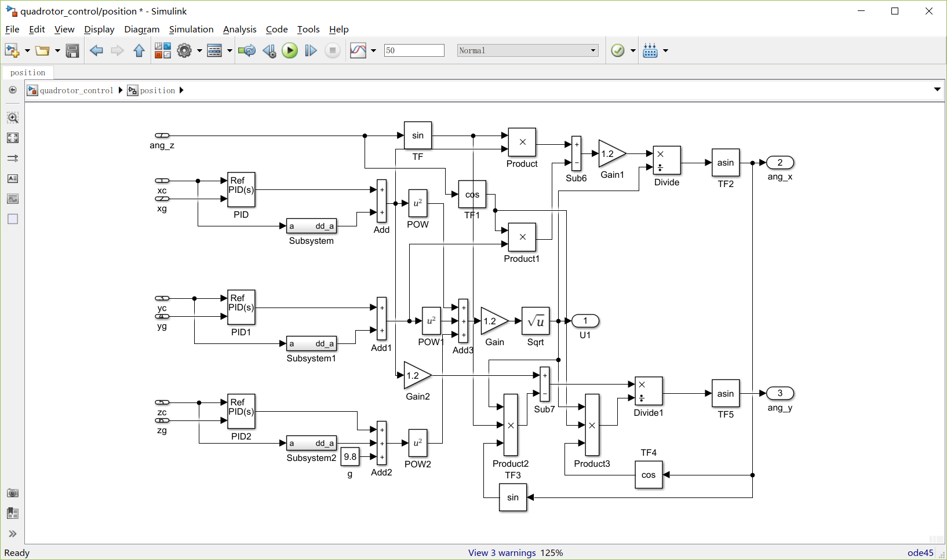Open the Library Browser icon

tap(163, 51)
